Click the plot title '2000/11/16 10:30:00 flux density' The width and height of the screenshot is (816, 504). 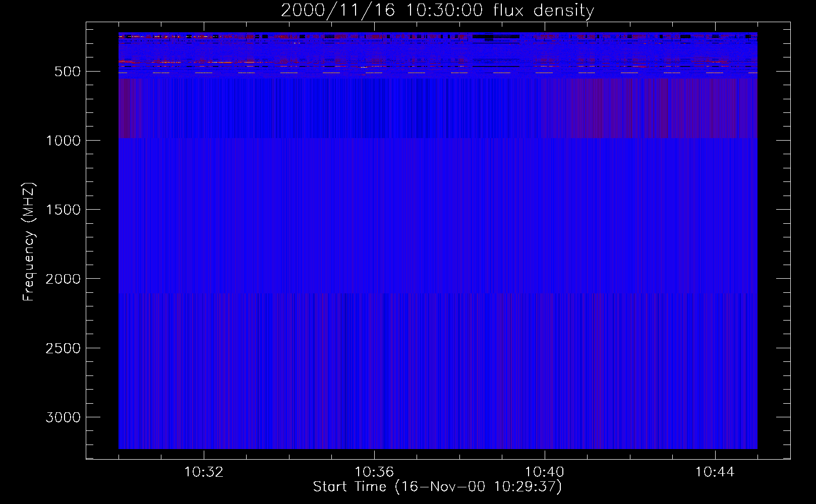(x=437, y=10)
